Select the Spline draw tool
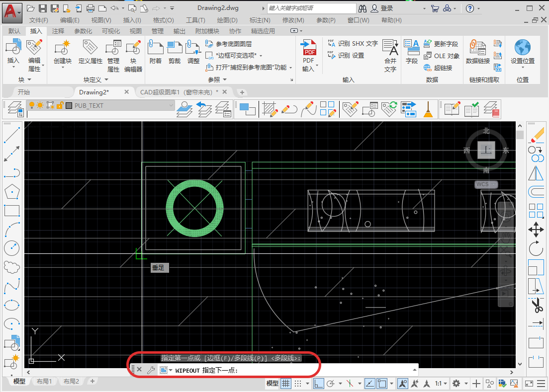Screen dimensions: 549x392 click(x=12, y=286)
